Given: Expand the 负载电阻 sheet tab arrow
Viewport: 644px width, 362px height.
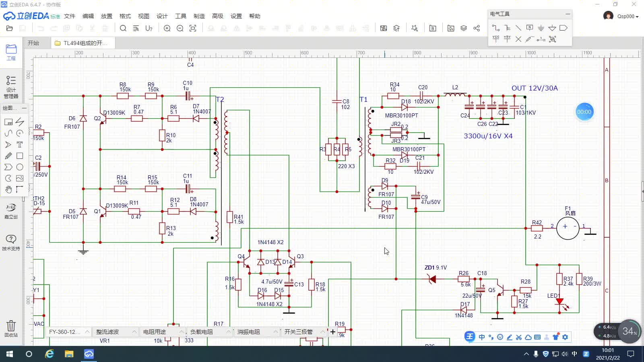Looking at the screenshot, I should pos(228,332).
